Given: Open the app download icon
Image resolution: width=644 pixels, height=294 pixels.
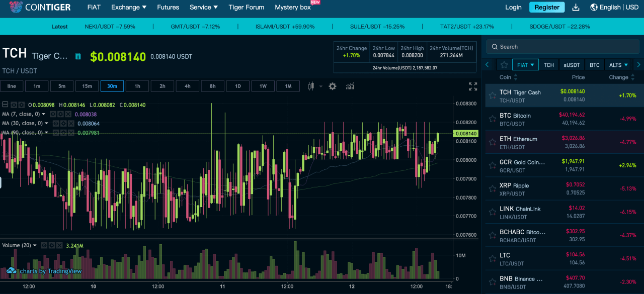Looking at the screenshot, I should click(577, 8).
